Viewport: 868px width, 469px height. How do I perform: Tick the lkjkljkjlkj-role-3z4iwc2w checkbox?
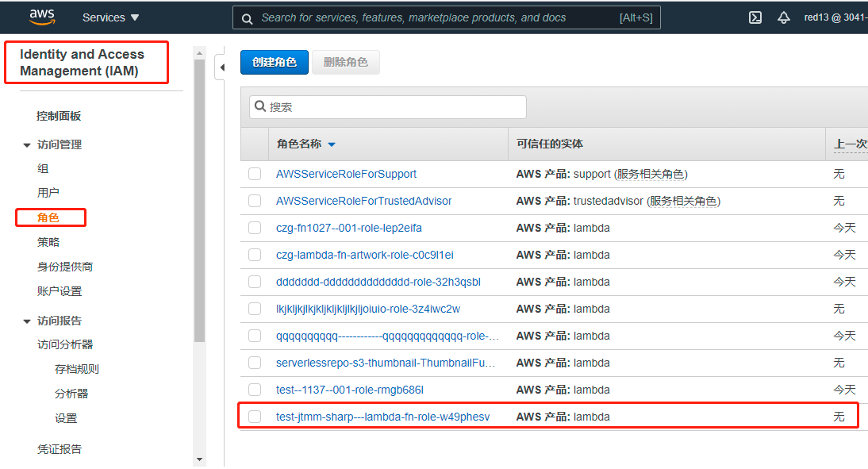pos(255,309)
